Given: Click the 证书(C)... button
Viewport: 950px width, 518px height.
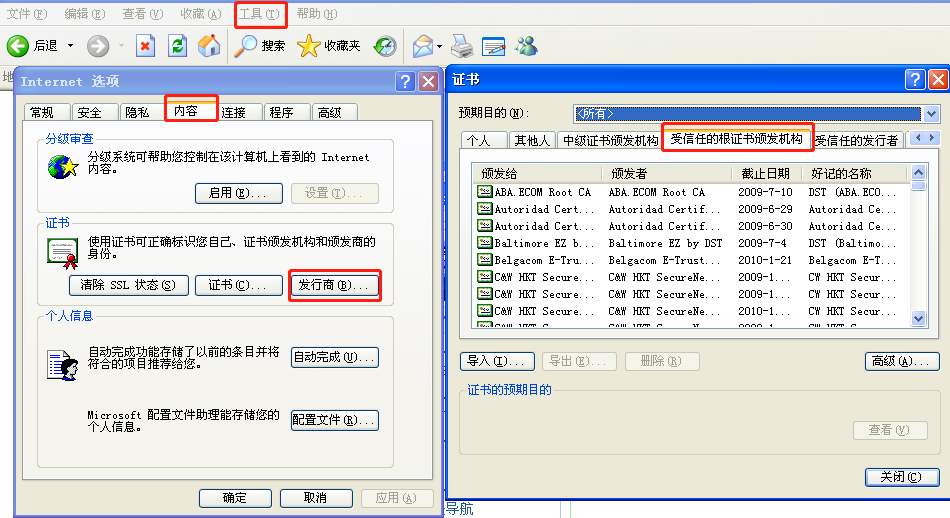Looking at the screenshot, I should pos(239,285).
